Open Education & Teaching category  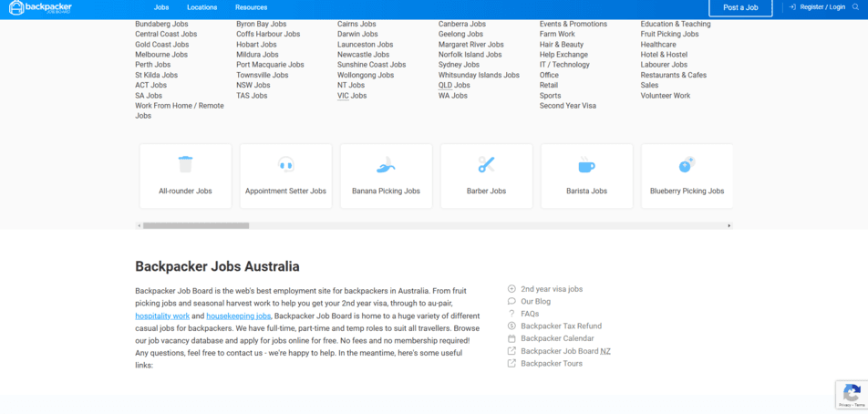click(x=676, y=25)
